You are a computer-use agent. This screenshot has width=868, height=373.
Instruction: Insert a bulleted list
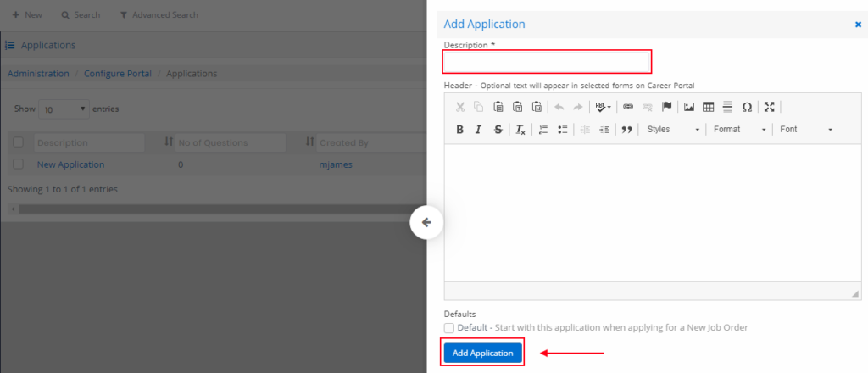[563, 130]
